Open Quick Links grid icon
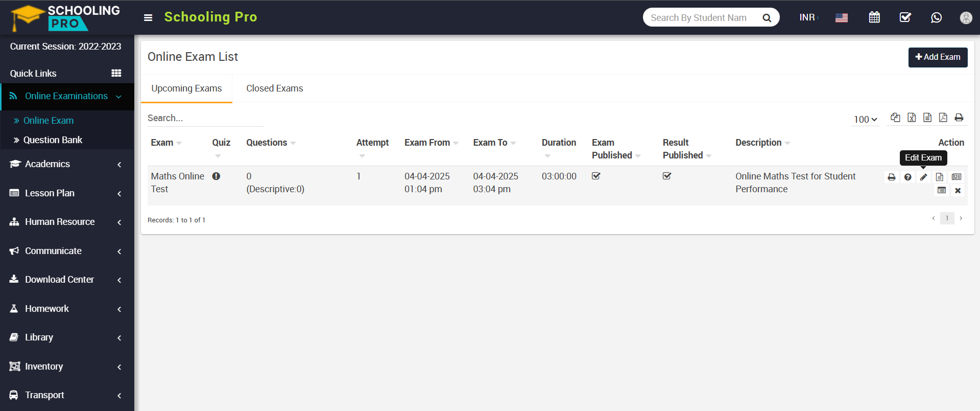Image resolution: width=980 pixels, height=411 pixels. (x=116, y=73)
